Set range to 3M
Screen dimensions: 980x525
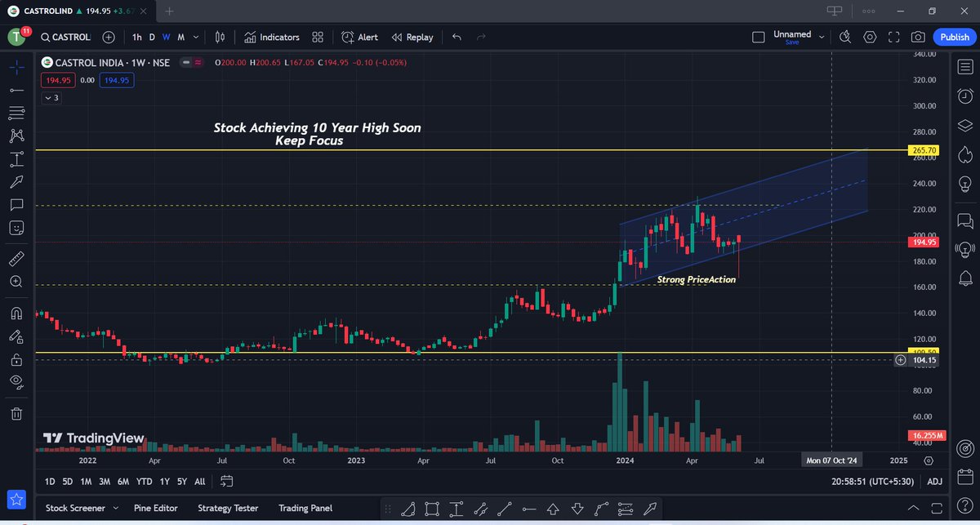105,482
